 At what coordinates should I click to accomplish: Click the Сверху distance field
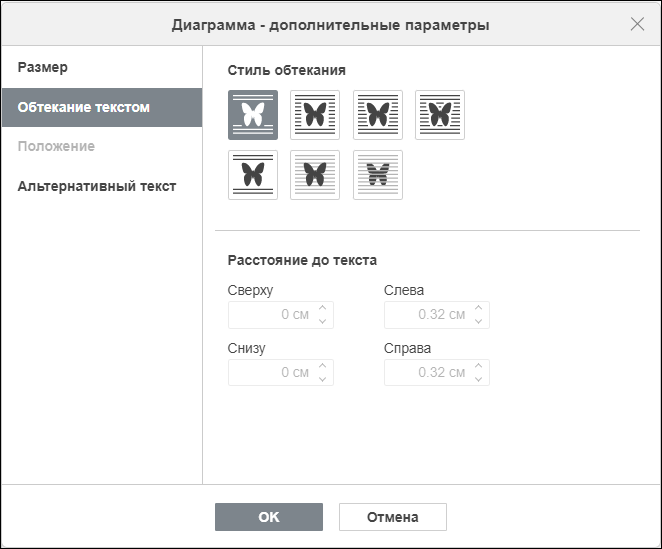click(281, 315)
